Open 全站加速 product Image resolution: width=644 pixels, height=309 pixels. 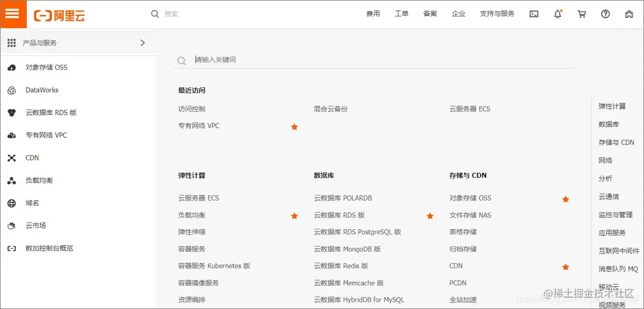click(463, 299)
